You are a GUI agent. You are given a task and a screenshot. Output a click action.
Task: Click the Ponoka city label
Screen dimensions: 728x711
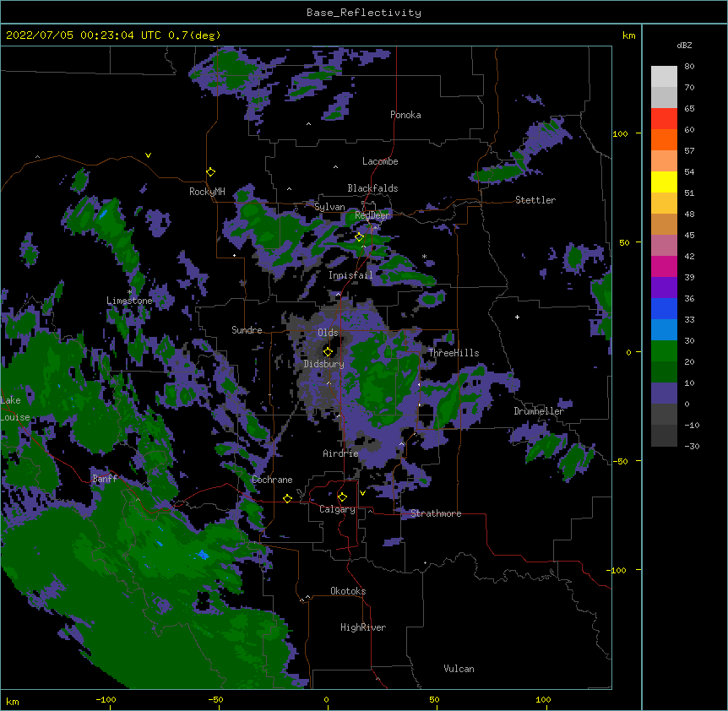point(405,115)
